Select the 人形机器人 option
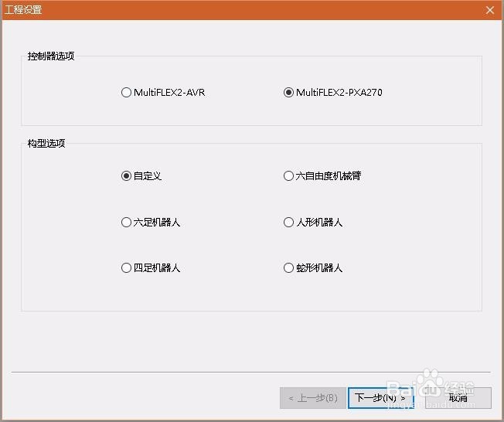The width and height of the screenshot is (504, 422). [313, 222]
